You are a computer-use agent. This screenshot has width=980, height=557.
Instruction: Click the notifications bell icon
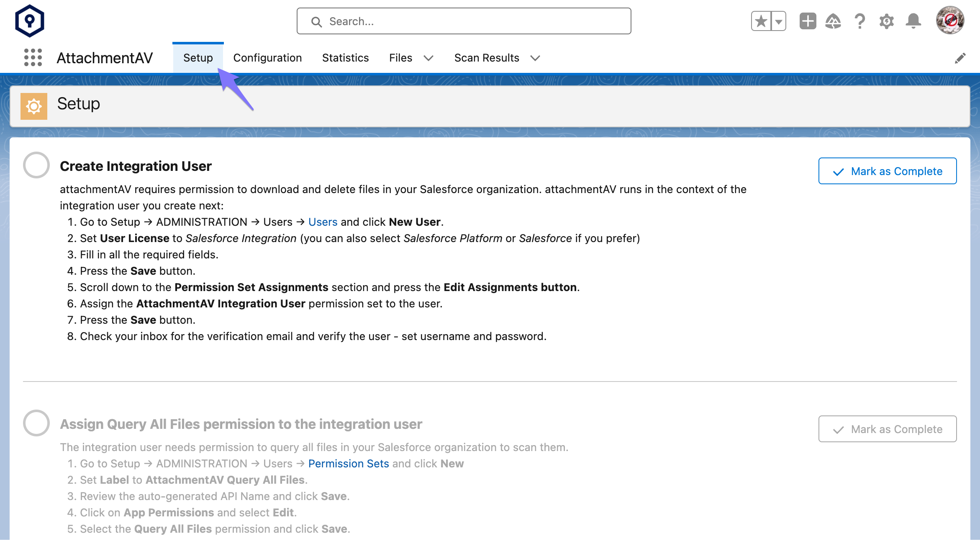point(913,21)
